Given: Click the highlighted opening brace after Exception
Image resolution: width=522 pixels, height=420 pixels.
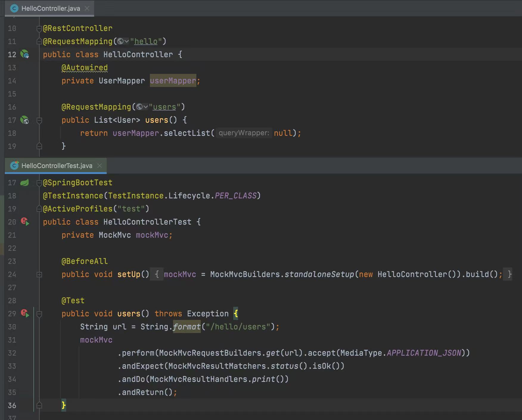Looking at the screenshot, I should click(x=236, y=314).
